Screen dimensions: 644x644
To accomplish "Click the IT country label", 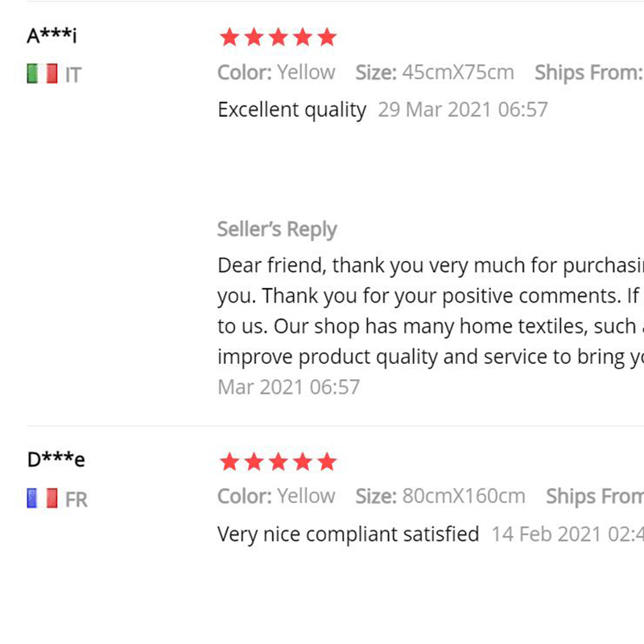I will click(x=73, y=75).
